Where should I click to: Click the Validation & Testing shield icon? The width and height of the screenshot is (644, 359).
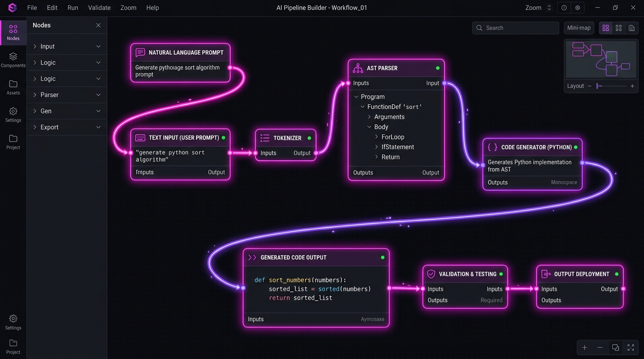pyautogui.click(x=432, y=274)
